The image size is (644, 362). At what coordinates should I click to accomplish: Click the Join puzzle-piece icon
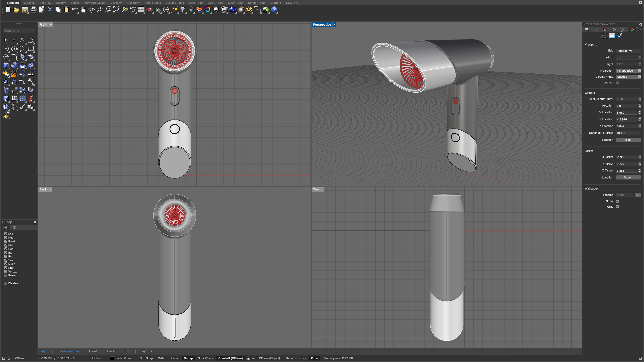[6, 73]
